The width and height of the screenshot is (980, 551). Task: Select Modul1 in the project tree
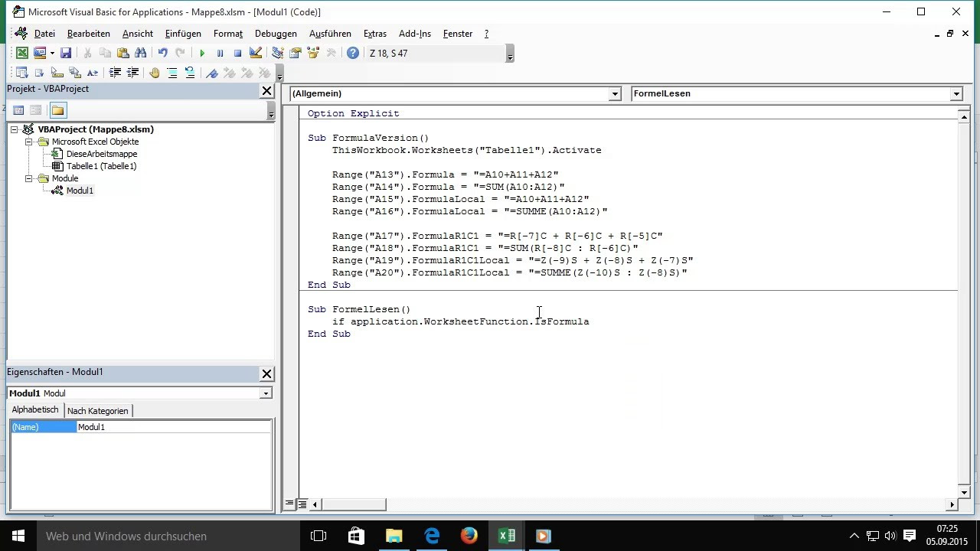pos(80,191)
